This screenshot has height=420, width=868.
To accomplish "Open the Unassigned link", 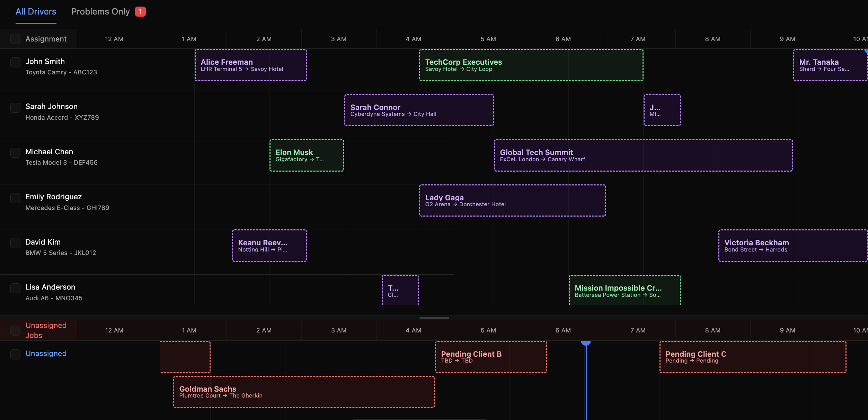I will tap(46, 354).
